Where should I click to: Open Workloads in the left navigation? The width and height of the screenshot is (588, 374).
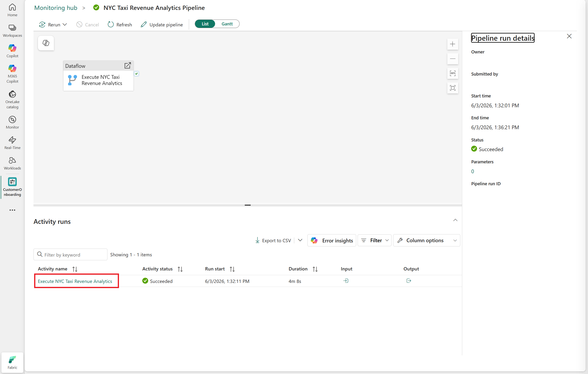[12, 163]
